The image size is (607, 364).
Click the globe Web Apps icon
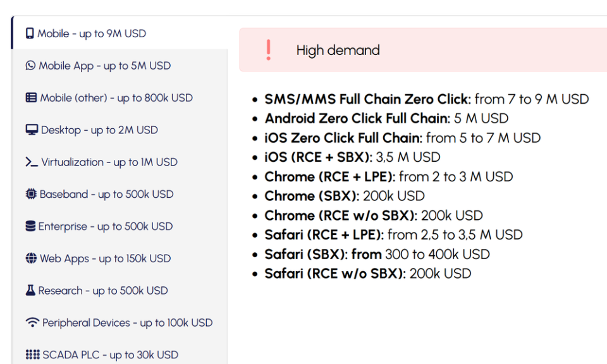coord(31,258)
